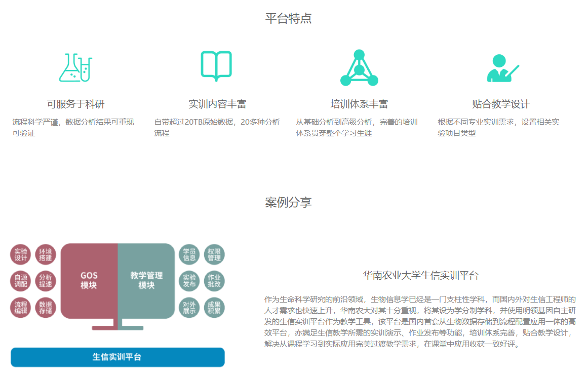Click the 作业批改 circle

click(x=214, y=281)
